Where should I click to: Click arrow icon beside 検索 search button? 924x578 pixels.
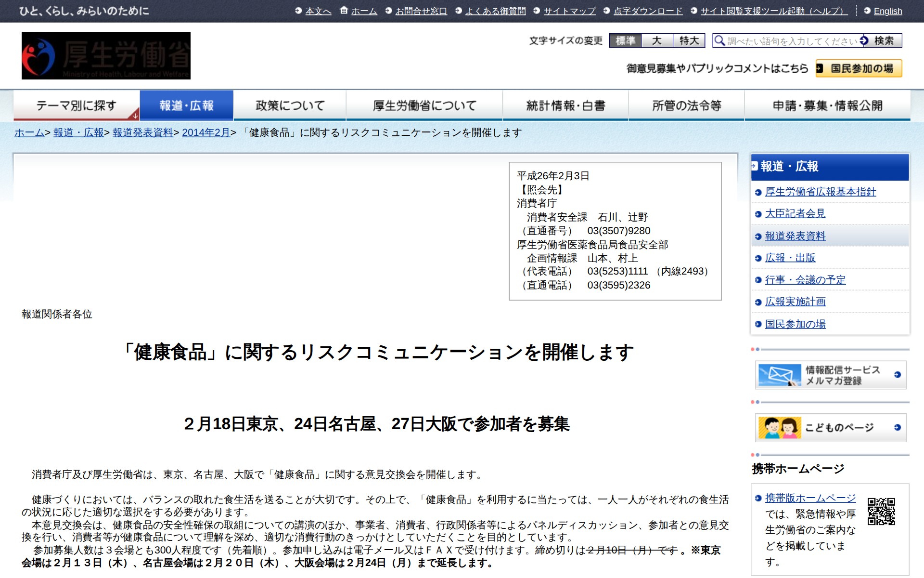pyautogui.click(x=864, y=40)
